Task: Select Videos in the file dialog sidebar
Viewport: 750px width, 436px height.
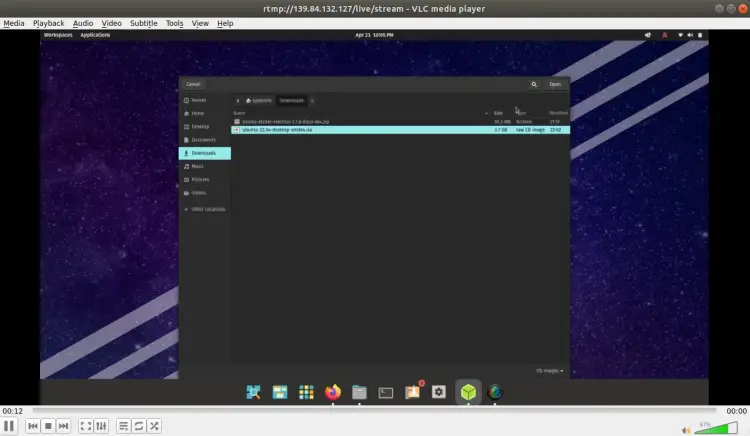Action: pyautogui.click(x=205, y=193)
